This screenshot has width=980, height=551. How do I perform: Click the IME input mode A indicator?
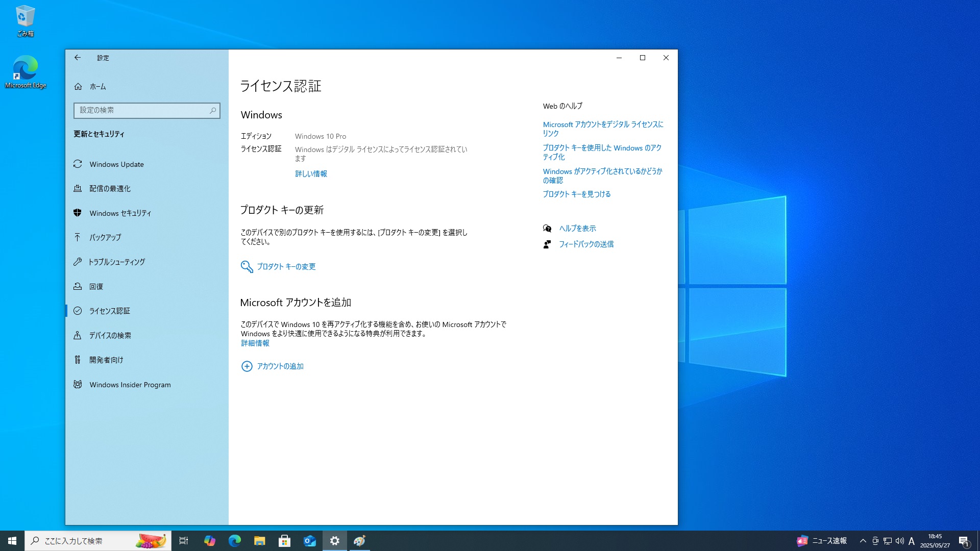[912, 541]
